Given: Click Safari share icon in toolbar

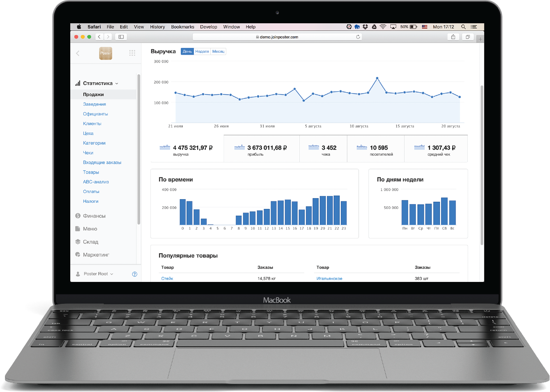Looking at the screenshot, I should click(453, 37).
